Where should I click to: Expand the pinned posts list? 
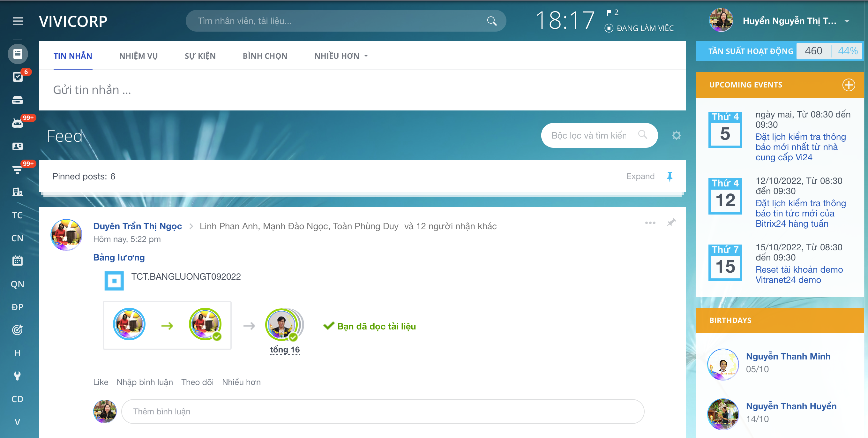coord(640,176)
